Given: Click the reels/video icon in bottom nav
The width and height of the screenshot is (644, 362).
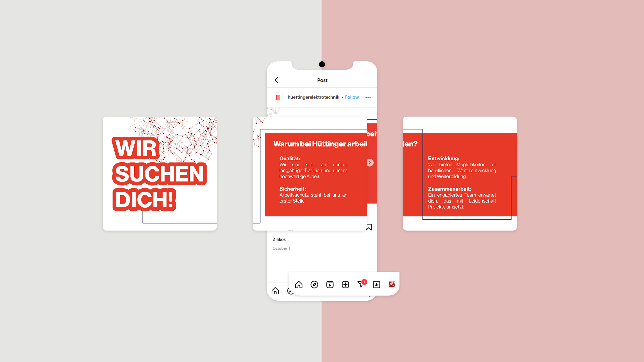Looking at the screenshot, I should [x=330, y=285].
